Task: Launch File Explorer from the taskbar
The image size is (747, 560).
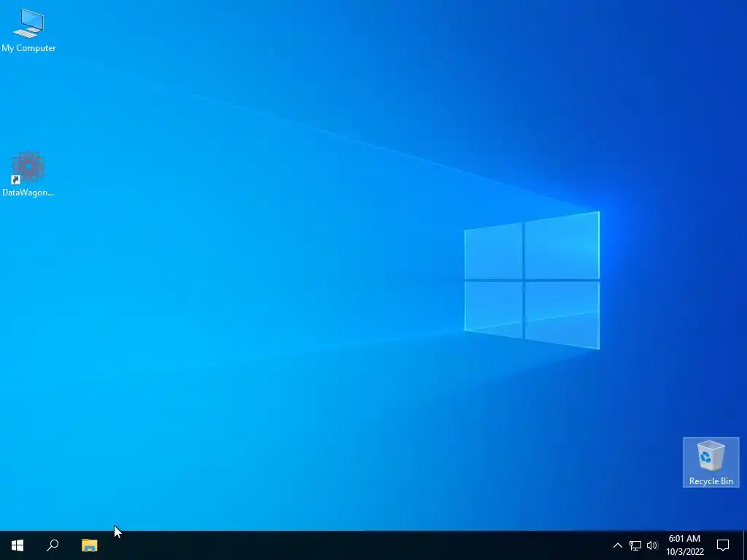Action: click(89, 545)
